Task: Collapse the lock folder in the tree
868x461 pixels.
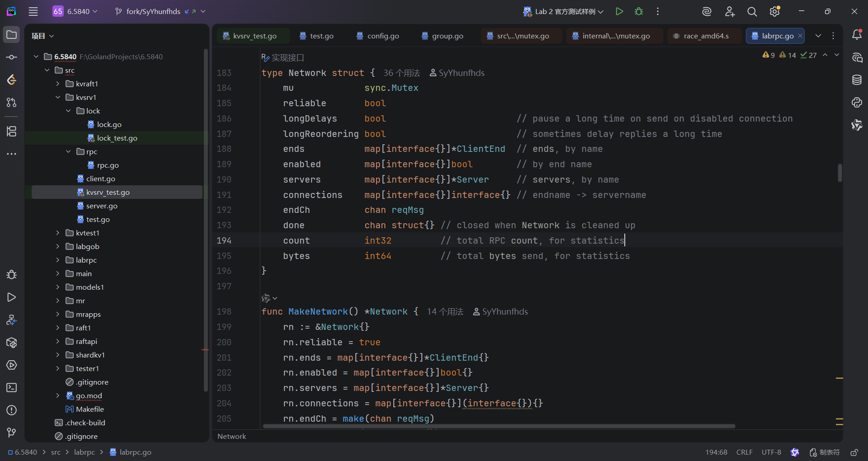Action: pyautogui.click(x=68, y=111)
